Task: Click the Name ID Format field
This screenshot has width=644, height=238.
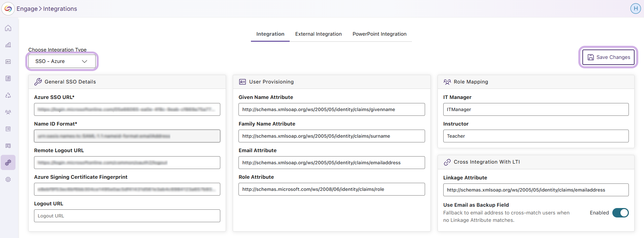Action: (x=127, y=136)
